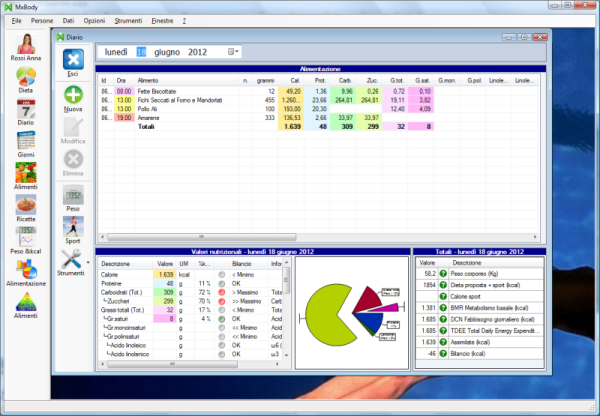Click the Elimina delete icon
The height and width of the screenshot is (416, 600).
[73, 159]
